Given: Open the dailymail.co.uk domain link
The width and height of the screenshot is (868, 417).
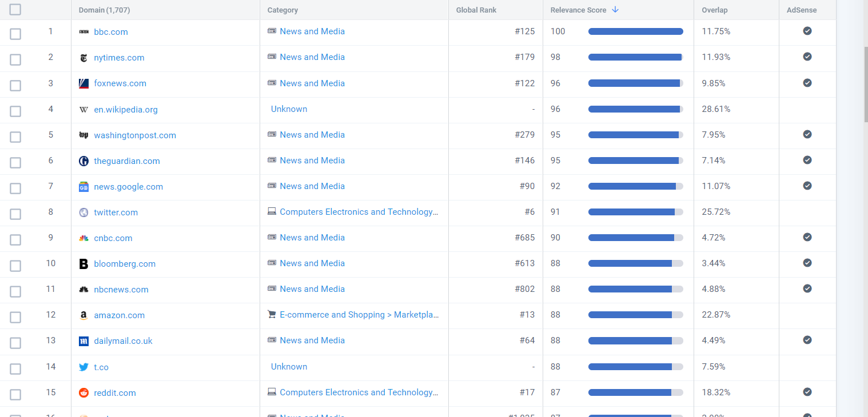Looking at the screenshot, I should click(x=123, y=341).
